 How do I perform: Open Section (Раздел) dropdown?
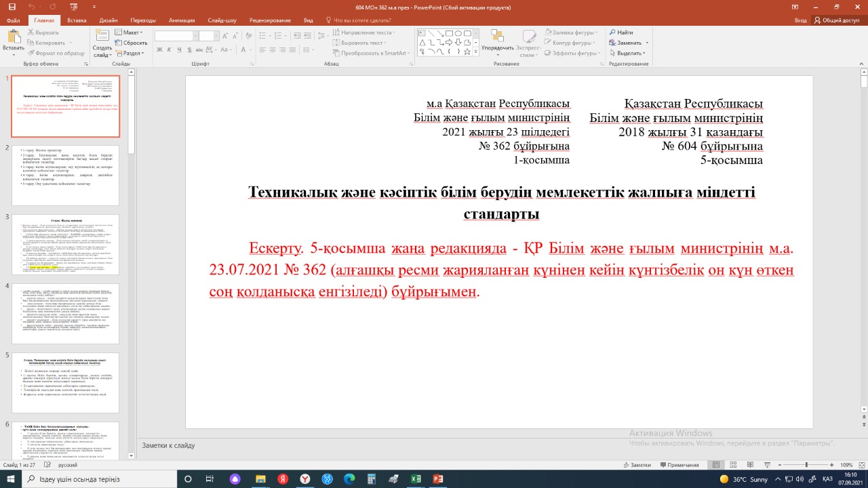[x=130, y=52]
